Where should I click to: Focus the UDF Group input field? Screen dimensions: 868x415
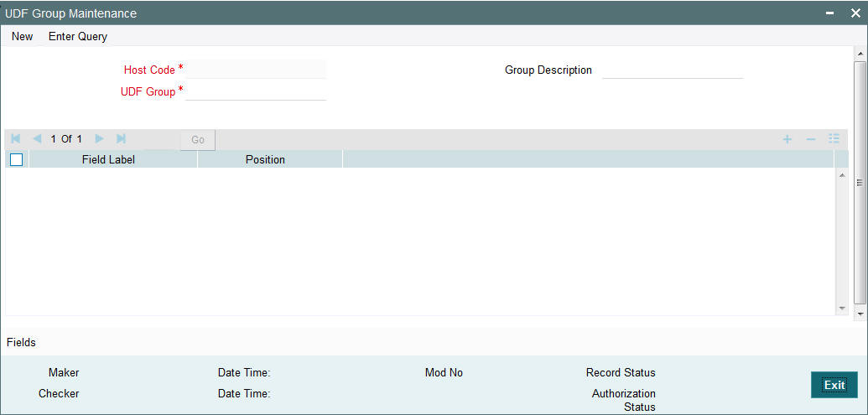point(256,91)
